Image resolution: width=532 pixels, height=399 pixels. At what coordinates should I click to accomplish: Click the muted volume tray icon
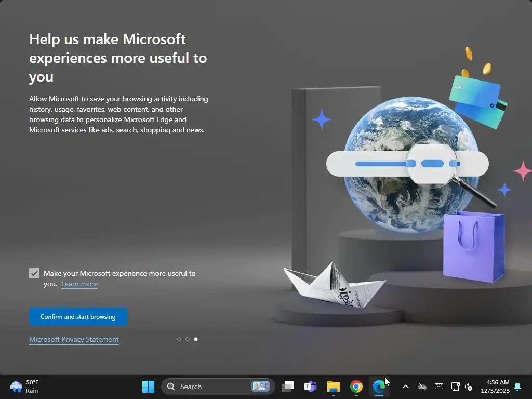(x=469, y=387)
